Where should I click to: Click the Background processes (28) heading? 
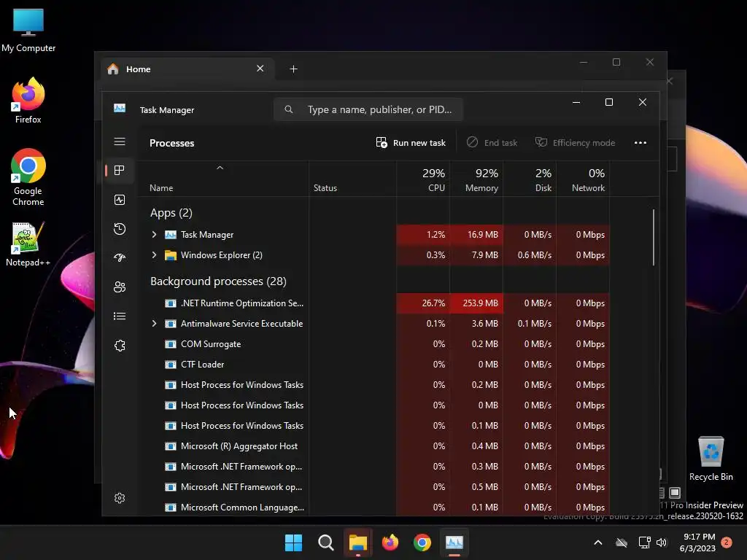point(218,281)
